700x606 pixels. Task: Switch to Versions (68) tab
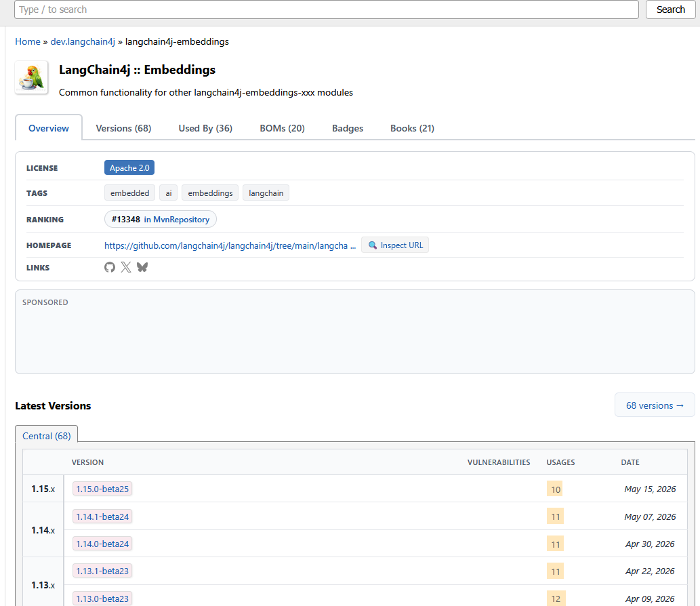(x=123, y=128)
